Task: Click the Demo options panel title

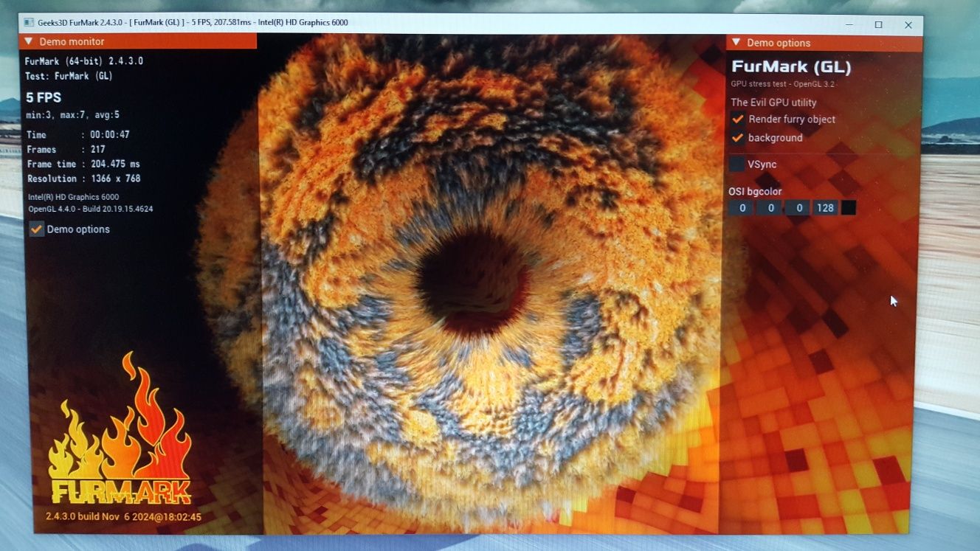Action: click(779, 43)
